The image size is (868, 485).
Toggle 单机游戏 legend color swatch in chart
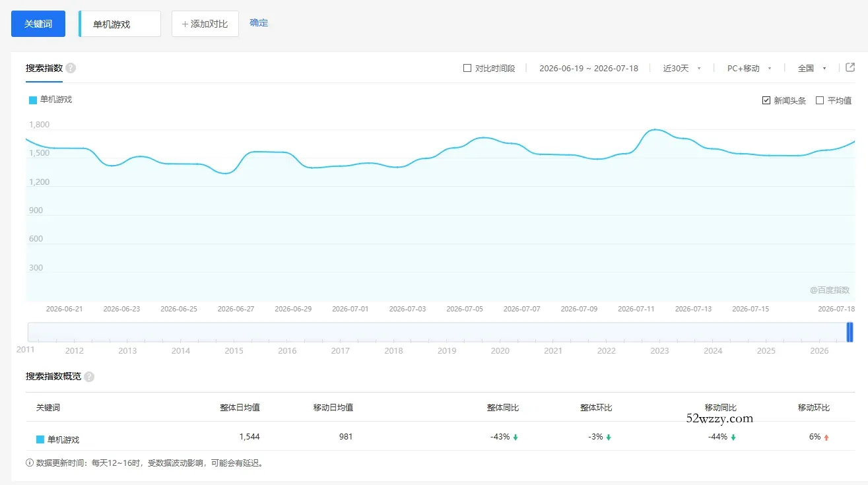coord(33,100)
